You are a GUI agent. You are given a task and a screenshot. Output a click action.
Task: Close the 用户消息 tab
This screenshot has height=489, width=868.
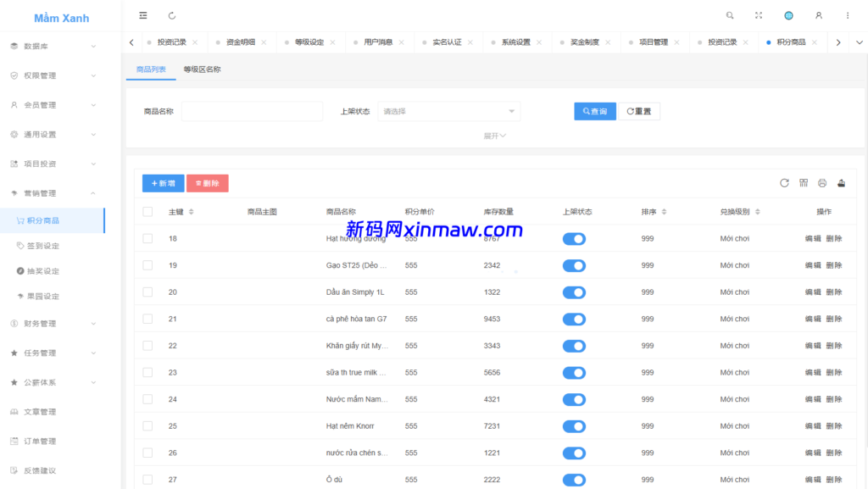401,42
